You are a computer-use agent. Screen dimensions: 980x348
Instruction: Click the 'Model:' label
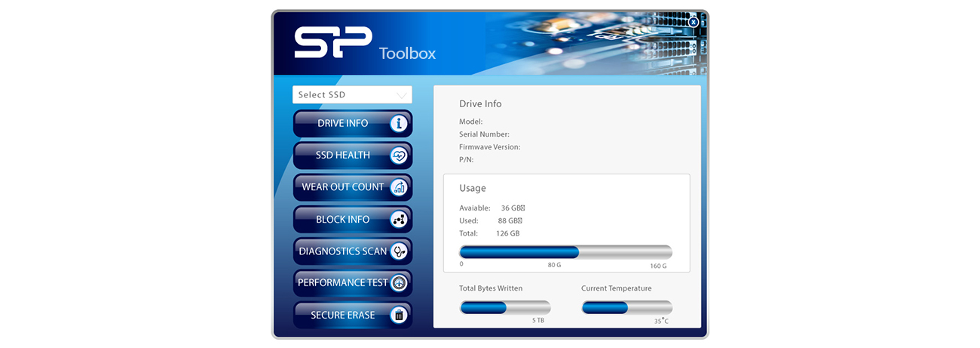470,122
